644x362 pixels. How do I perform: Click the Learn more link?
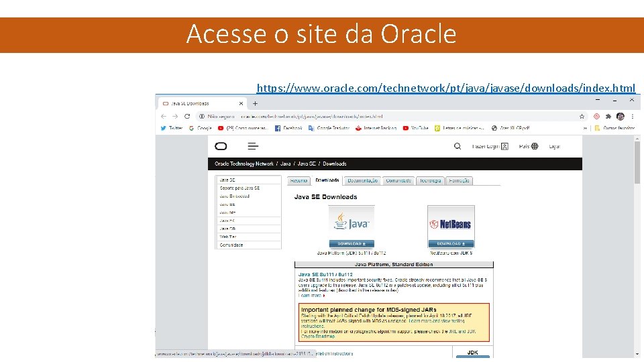point(311,296)
